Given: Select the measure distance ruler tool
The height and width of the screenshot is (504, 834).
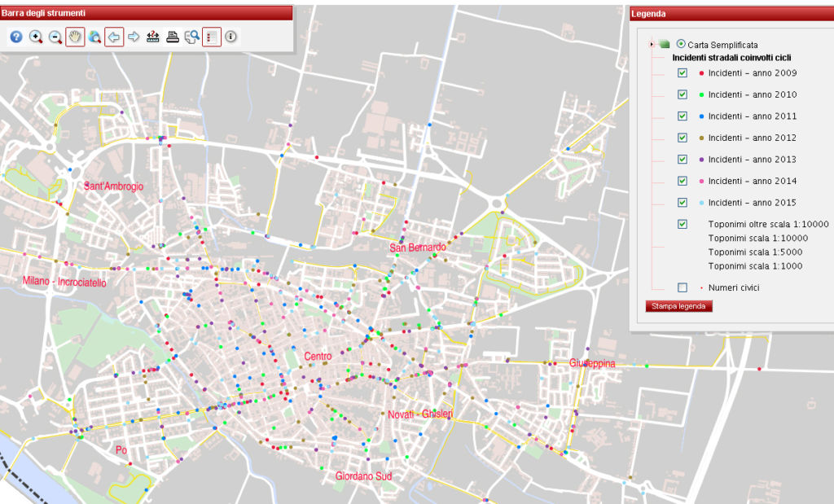Looking at the screenshot, I should [x=153, y=37].
